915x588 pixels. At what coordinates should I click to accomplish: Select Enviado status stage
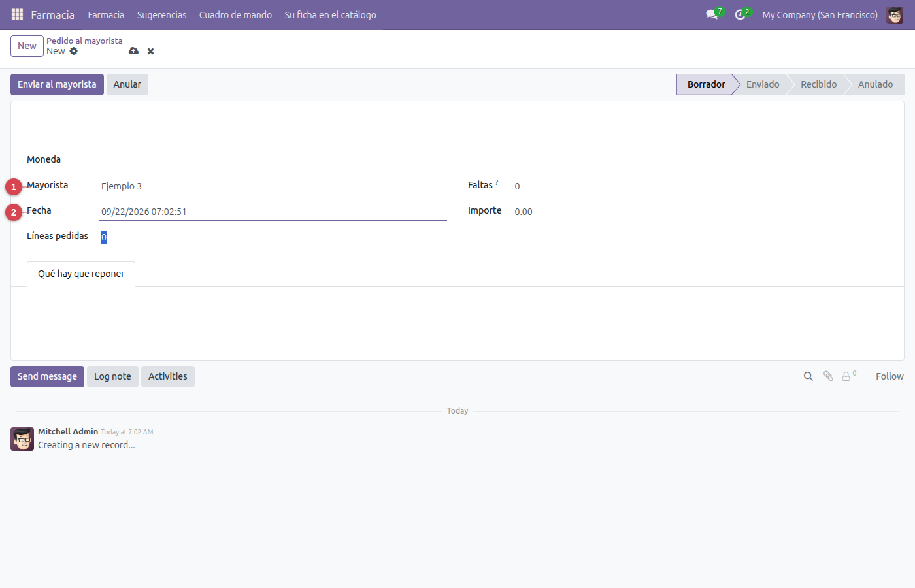(x=763, y=84)
